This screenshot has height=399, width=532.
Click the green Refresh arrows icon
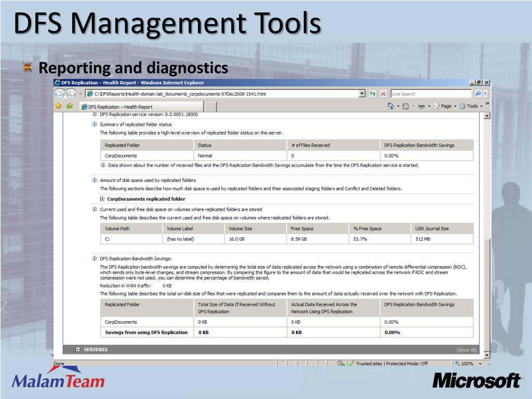(x=373, y=94)
